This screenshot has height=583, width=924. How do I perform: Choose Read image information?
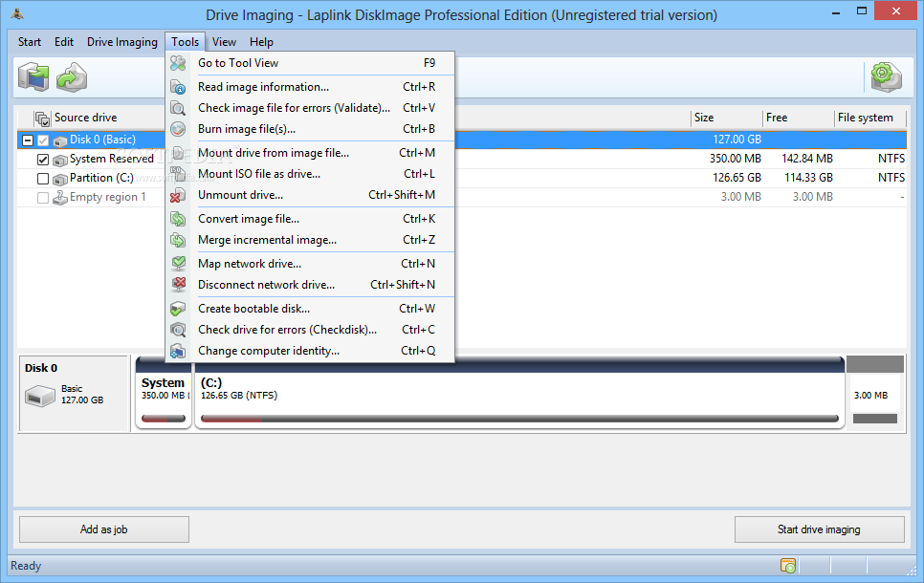coord(311,87)
